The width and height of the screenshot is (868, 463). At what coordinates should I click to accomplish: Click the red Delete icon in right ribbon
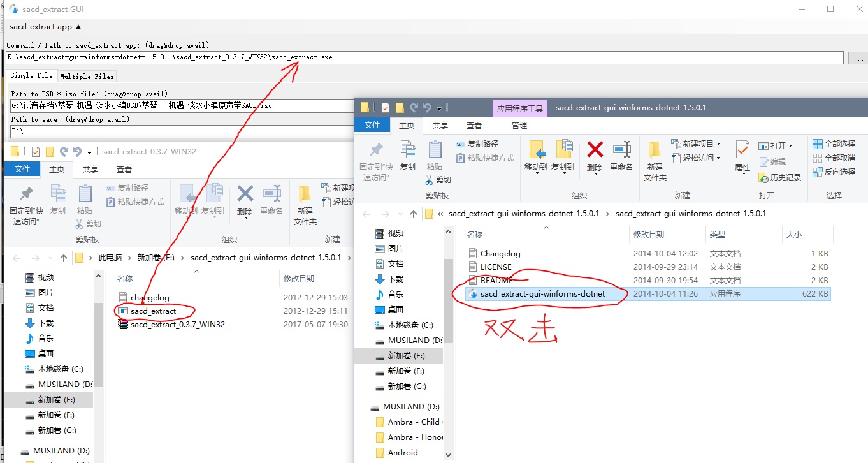pos(595,155)
